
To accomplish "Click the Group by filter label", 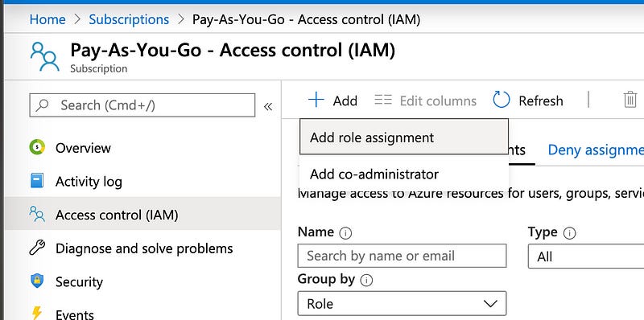I will click(326, 279).
